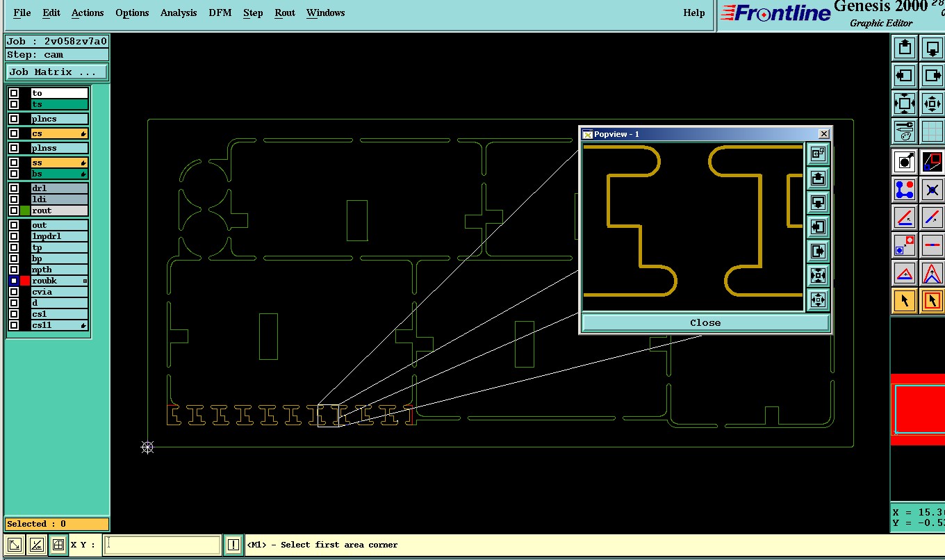
Task: Open the Help menu
Action: [694, 13]
